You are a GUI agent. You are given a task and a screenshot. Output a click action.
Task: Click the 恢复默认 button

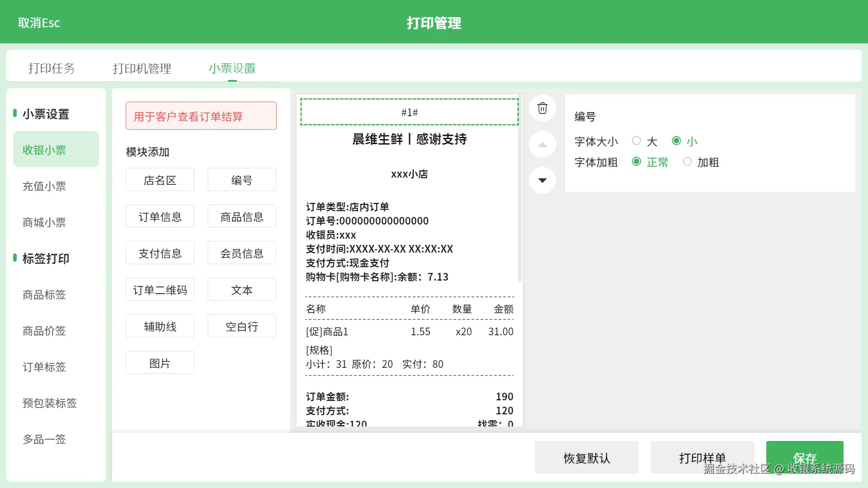pyautogui.click(x=586, y=458)
